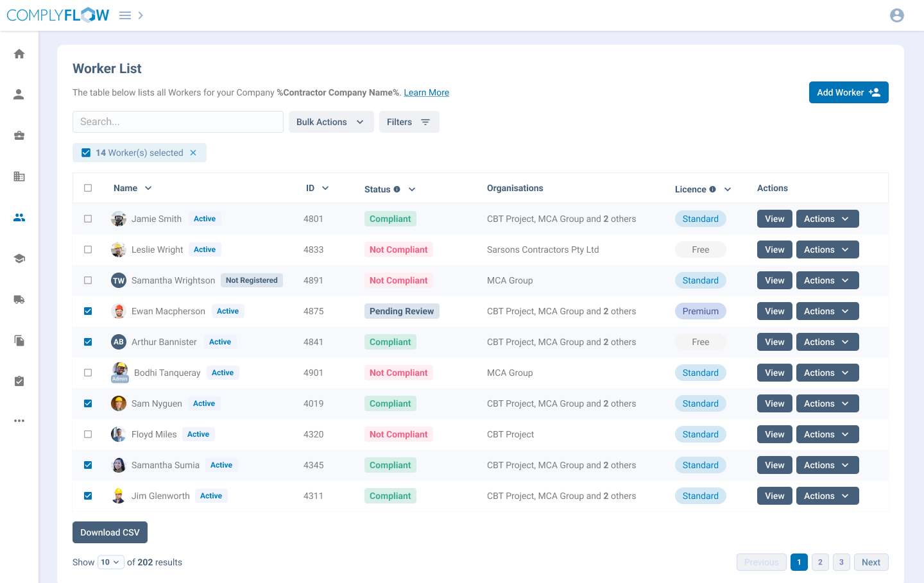The width and height of the screenshot is (924, 583).
Task: Open the Home icon in the sidebar
Action: pyautogui.click(x=19, y=53)
